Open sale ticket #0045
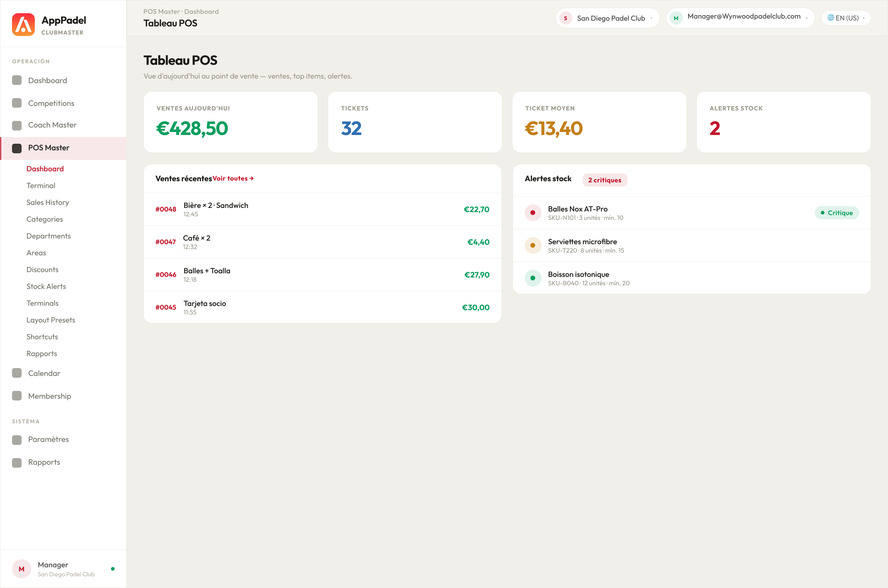Screen dimensions: 888x588 (x=322, y=307)
